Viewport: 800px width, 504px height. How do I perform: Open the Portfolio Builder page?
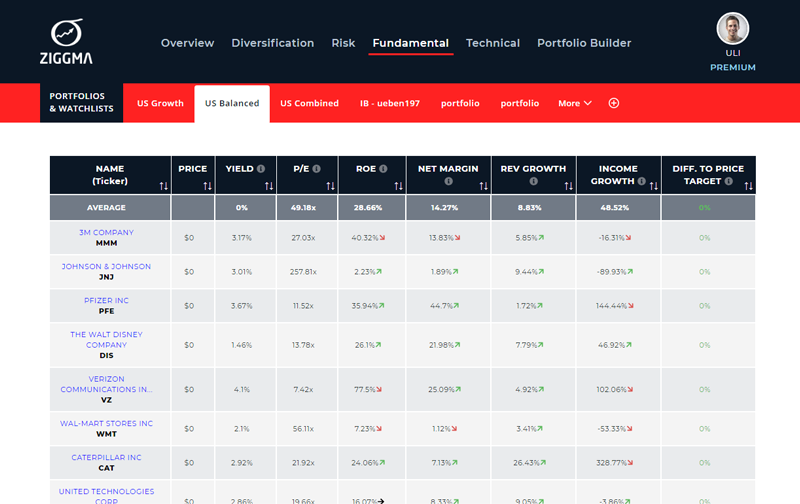[584, 43]
